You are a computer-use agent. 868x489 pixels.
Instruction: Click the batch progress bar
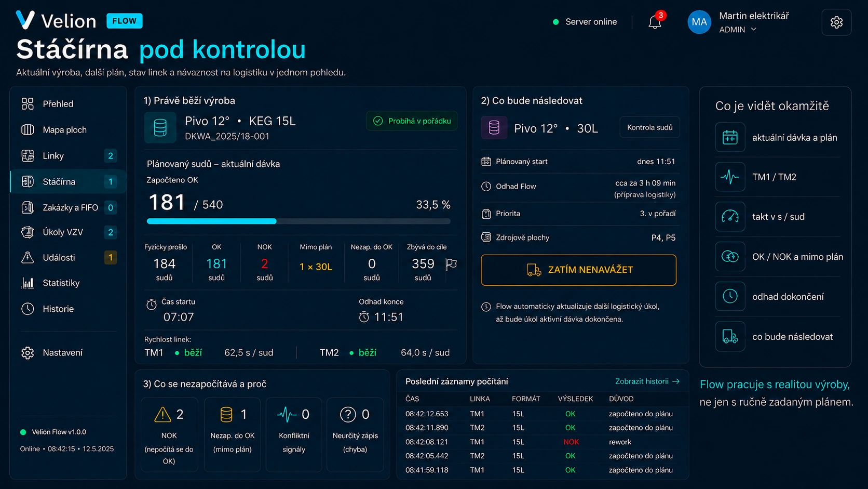pos(299,221)
